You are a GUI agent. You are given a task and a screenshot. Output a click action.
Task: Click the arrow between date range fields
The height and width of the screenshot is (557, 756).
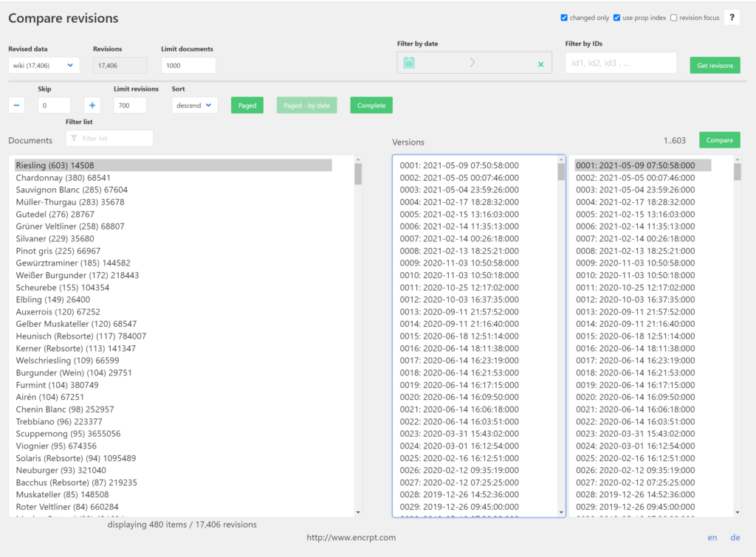point(472,63)
